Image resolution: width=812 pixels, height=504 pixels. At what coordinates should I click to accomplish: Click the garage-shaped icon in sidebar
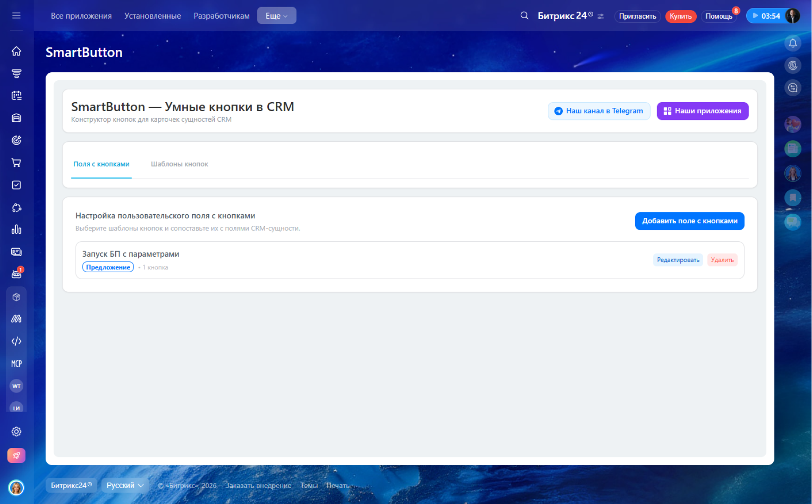point(16,118)
